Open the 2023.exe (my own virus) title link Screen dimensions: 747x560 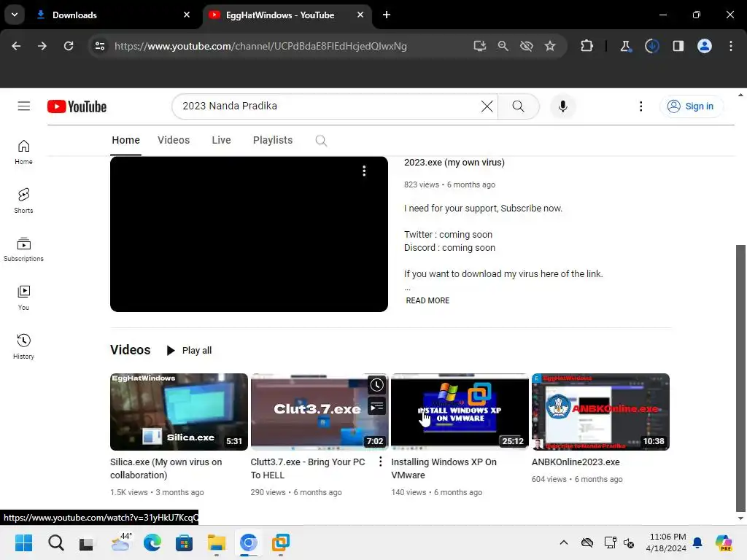(454, 163)
